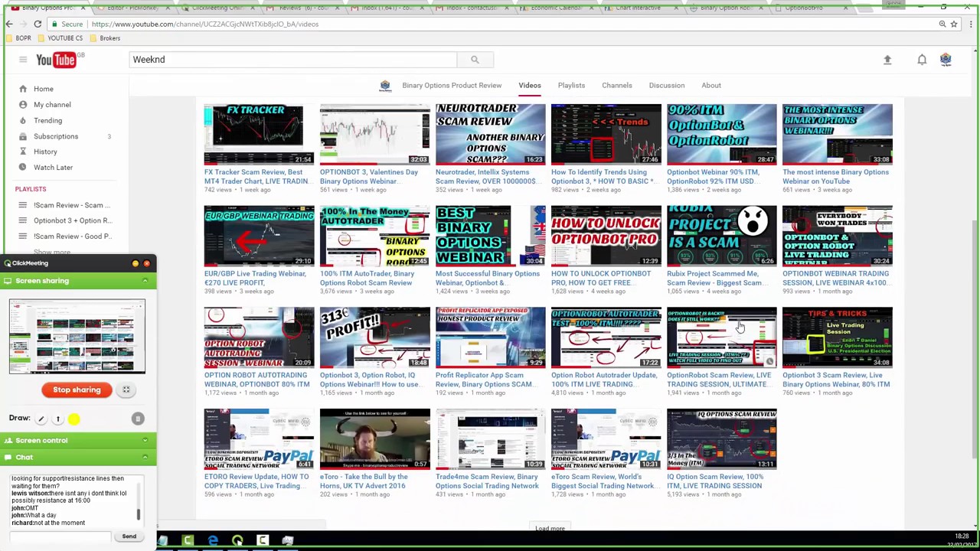The width and height of the screenshot is (980, 551).
Task: Open the IQ Option Scam Review thumbnail
Action: (721, 439)
